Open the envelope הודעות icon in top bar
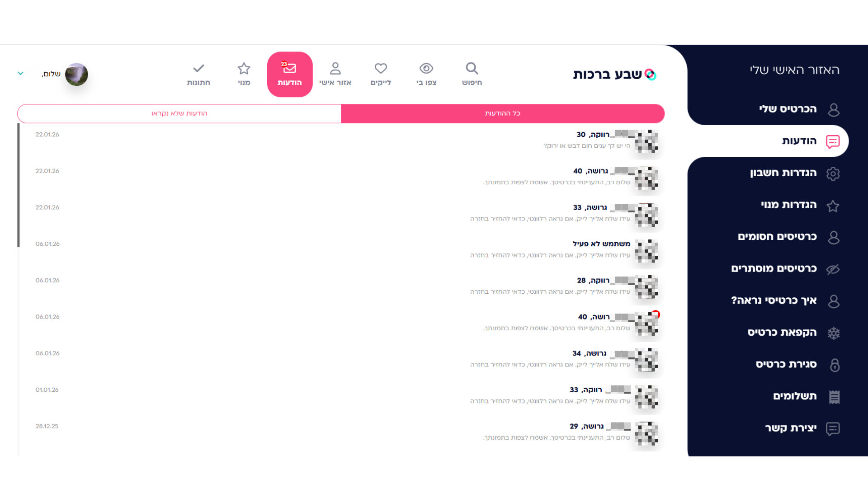 (289, 68)
